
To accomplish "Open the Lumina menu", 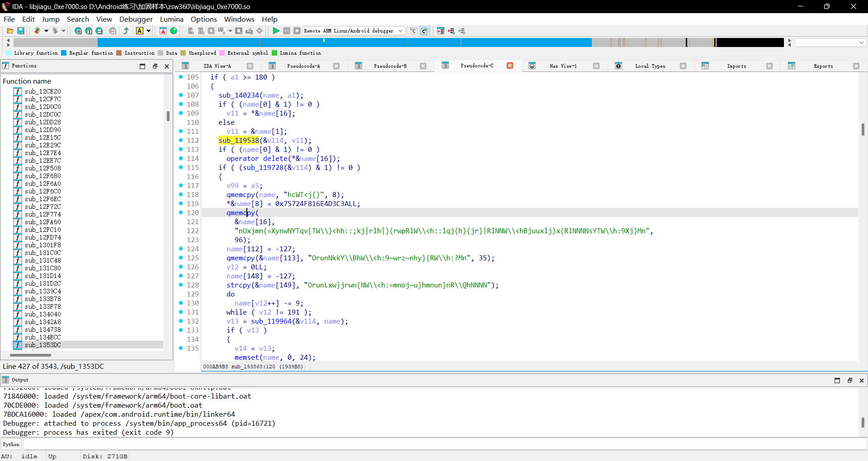I will [172, 19].
